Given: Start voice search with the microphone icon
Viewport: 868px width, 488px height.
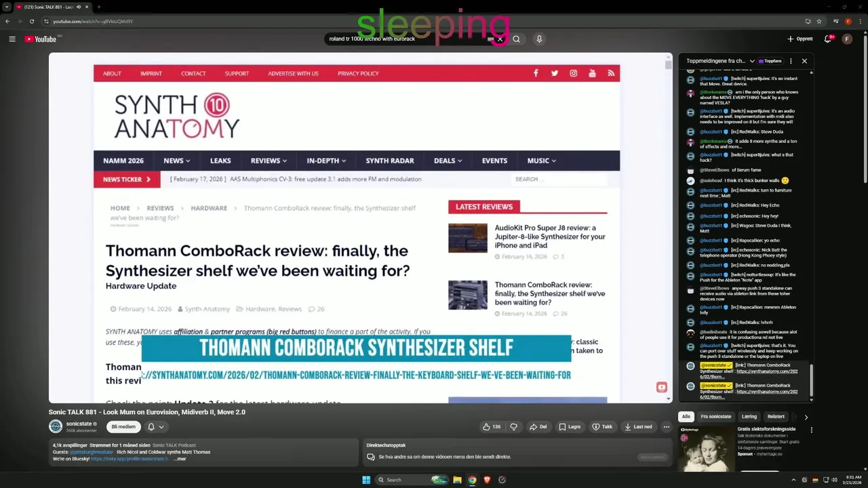Looking at the screenshot, I should (539, 39).
